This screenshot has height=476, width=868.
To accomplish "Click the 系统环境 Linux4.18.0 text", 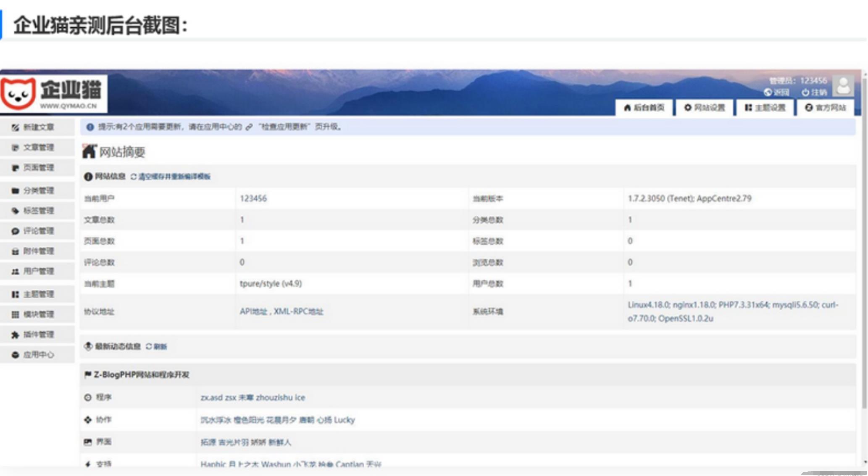I will tap(733, 312).
